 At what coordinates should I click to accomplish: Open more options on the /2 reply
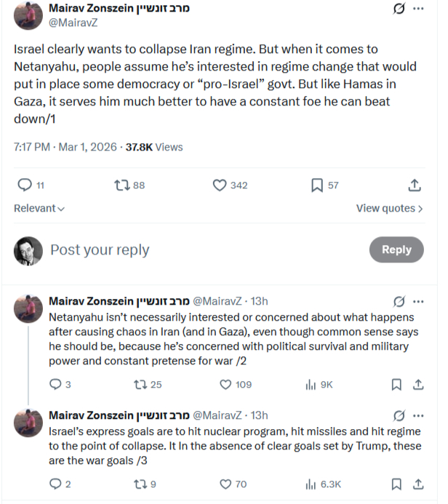418,301
